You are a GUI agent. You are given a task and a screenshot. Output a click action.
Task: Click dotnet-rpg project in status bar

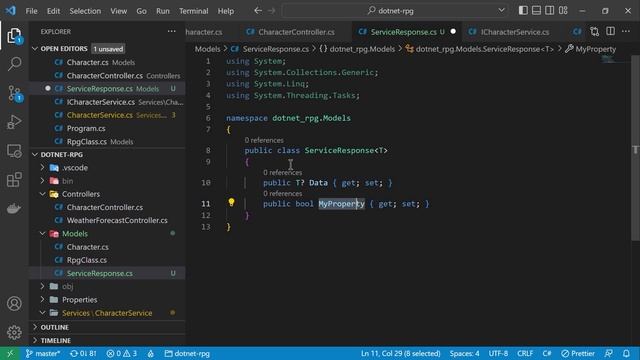[187, 353]
